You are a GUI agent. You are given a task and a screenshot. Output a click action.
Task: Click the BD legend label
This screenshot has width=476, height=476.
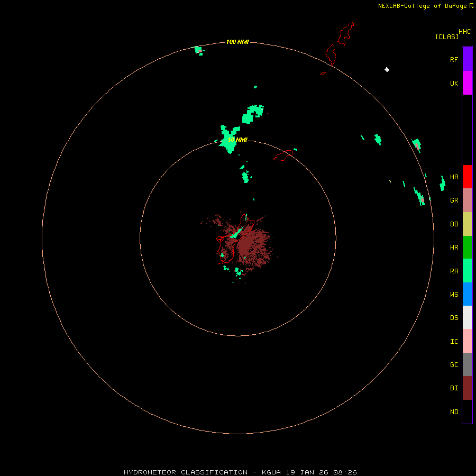454,224
